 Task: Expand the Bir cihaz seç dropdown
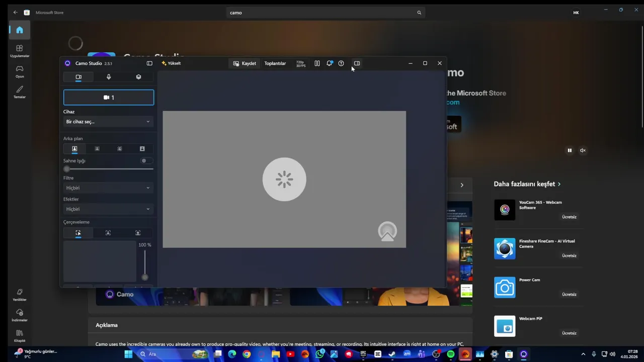(x=108, y=122)
